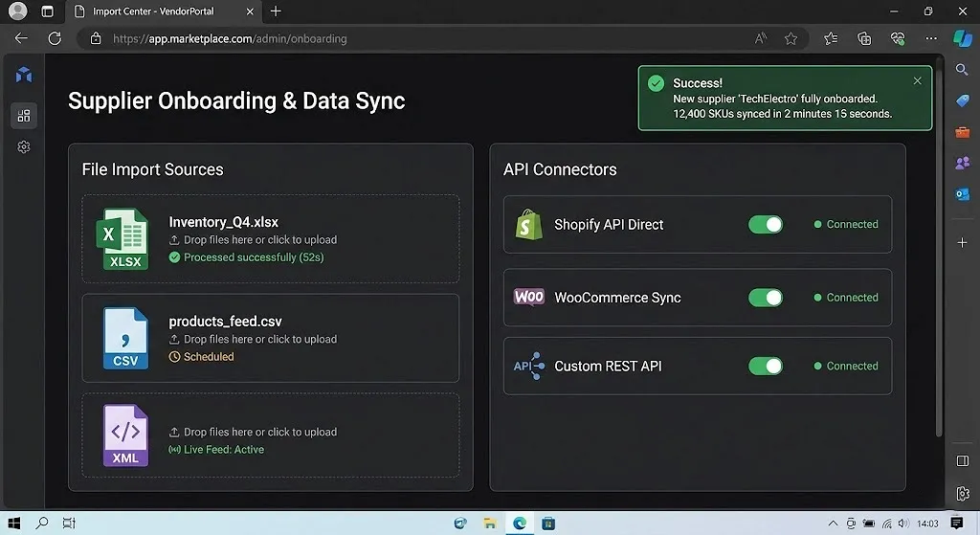Click the browser address bar URL

coord(230,39)
